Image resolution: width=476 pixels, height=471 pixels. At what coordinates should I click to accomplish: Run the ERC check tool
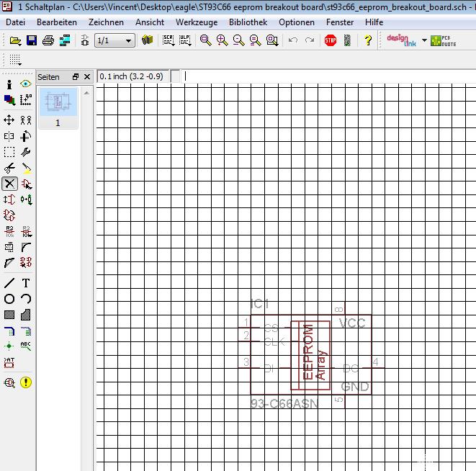[9, 382]
